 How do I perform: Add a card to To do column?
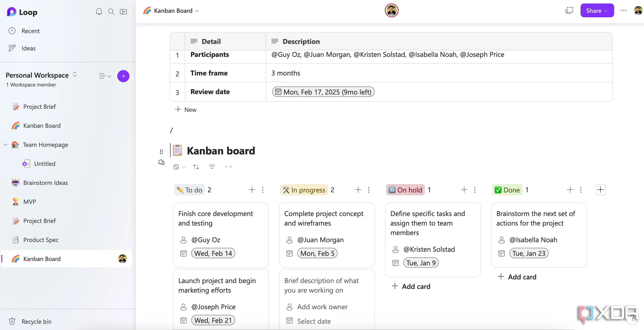point(252,190)
